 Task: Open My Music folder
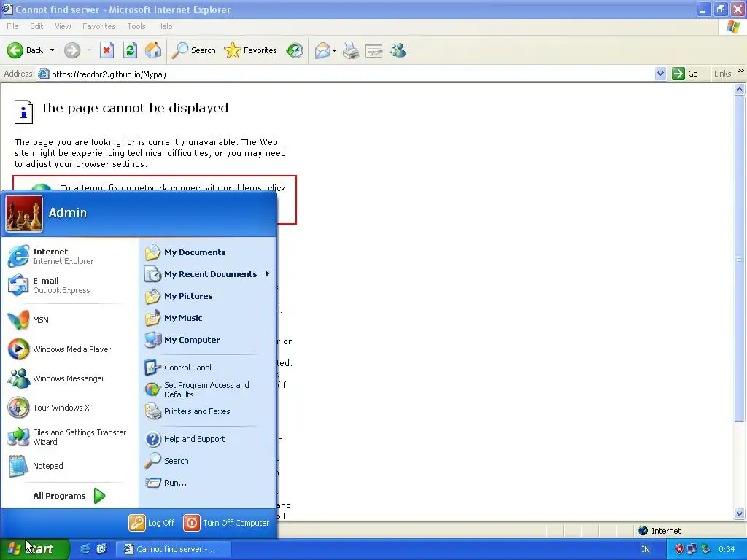208,318
